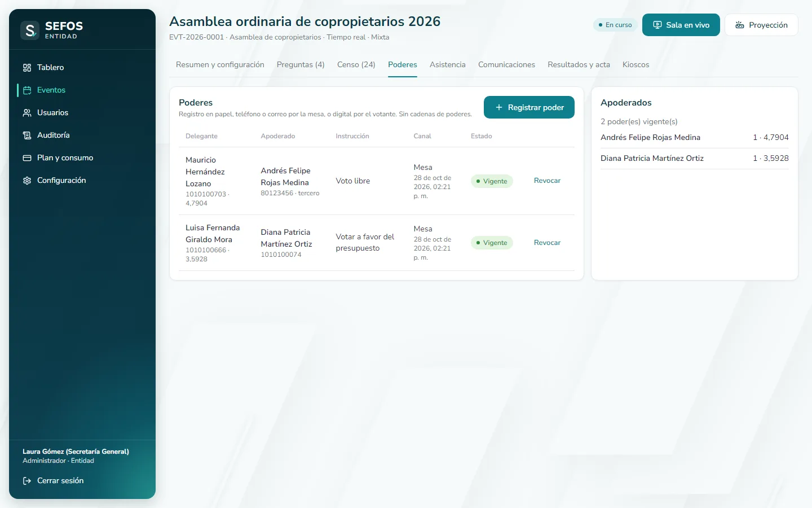This screenshot has width=812, height=508.
Task: Click user name Laura Gómez (Secretaría General)
Action: point(76,452)
